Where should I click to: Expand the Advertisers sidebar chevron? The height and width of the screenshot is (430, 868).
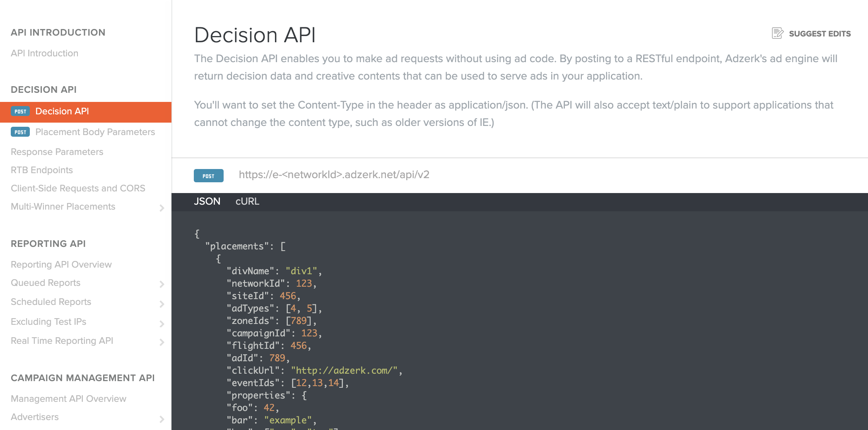[162, 419]
